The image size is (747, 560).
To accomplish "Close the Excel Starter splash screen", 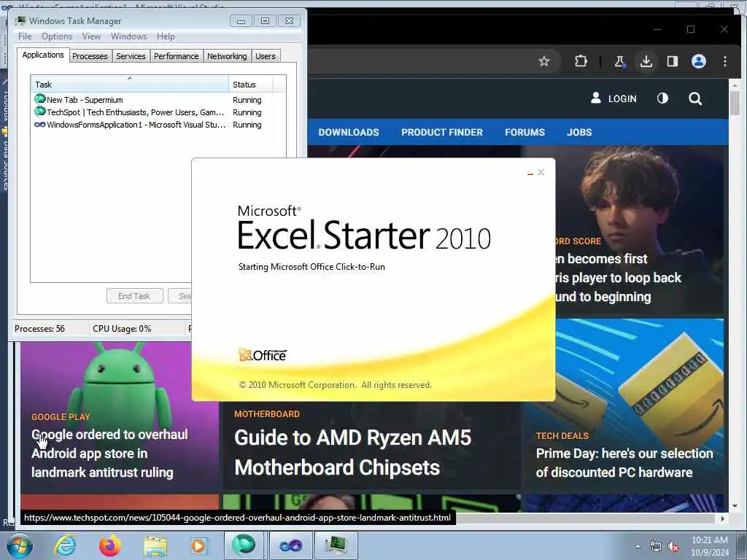I will 541,172.
